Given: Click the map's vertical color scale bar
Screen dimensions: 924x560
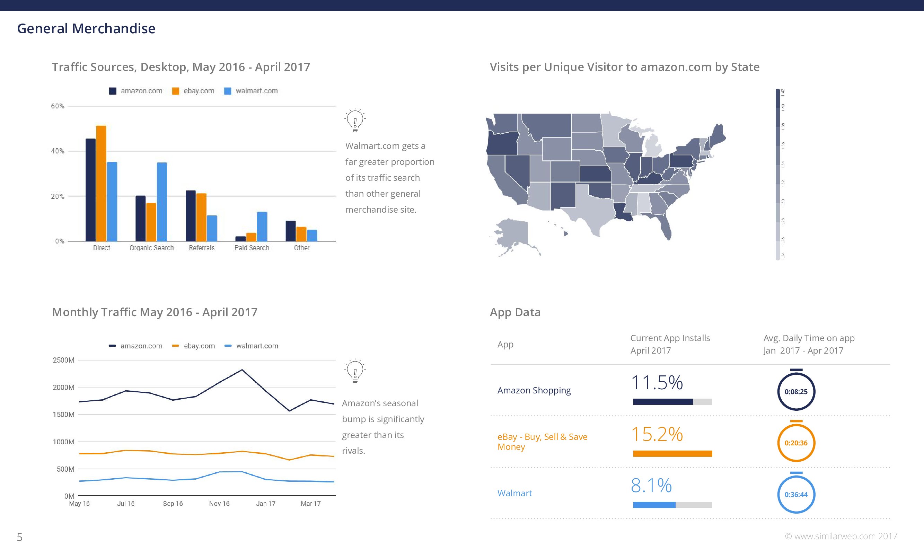Looking at the screenshot, I should 777,174.
